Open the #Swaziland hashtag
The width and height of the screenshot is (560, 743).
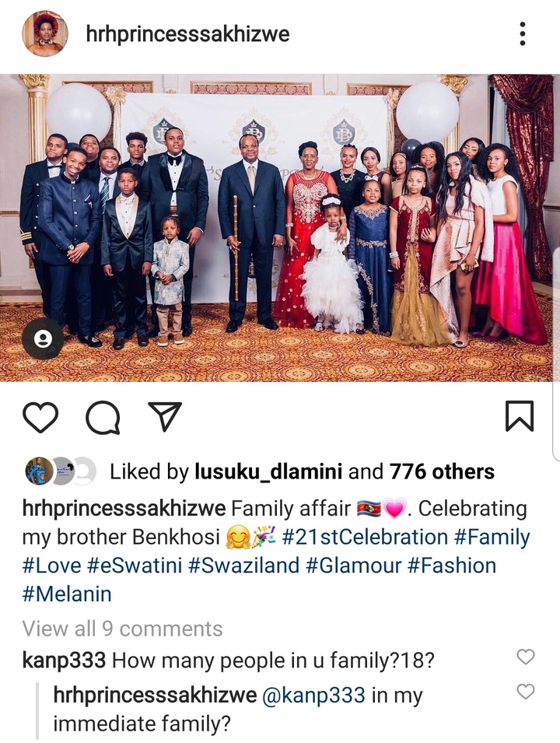[243, 566]
